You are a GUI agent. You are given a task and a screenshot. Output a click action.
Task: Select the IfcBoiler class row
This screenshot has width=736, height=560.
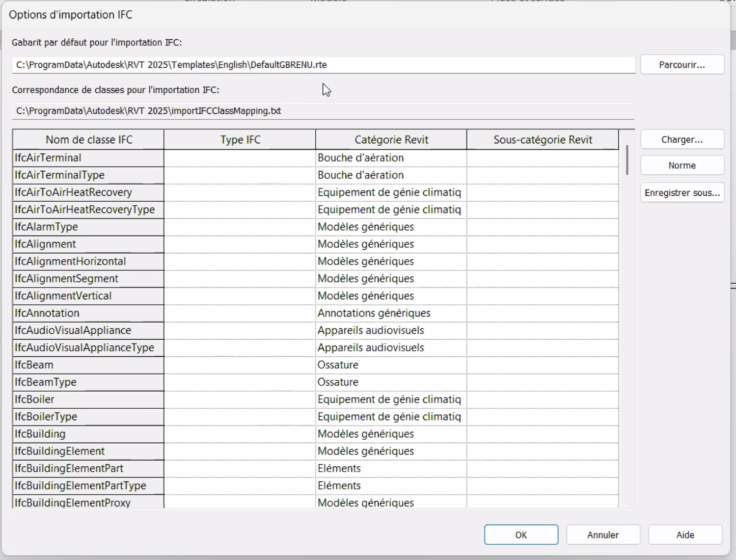pyautogui.click(x=88, y=399)
